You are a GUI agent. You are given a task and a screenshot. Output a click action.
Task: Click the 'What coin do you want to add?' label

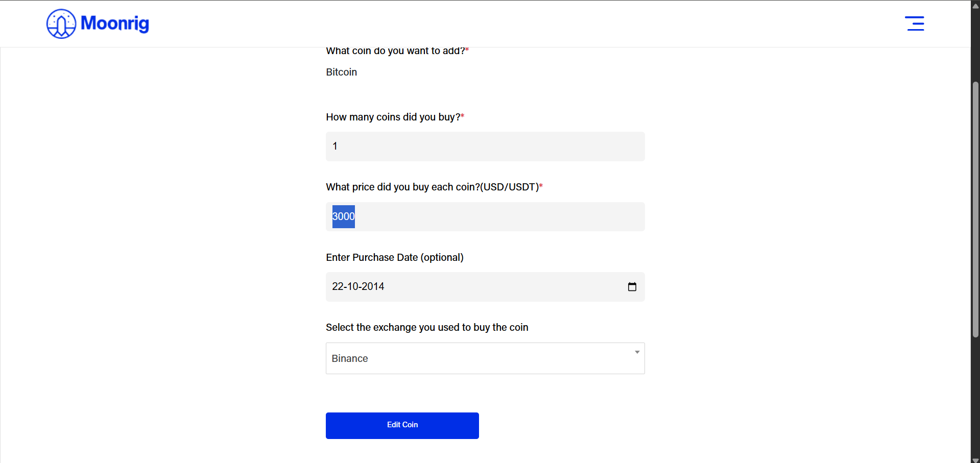tap(397, 51)
